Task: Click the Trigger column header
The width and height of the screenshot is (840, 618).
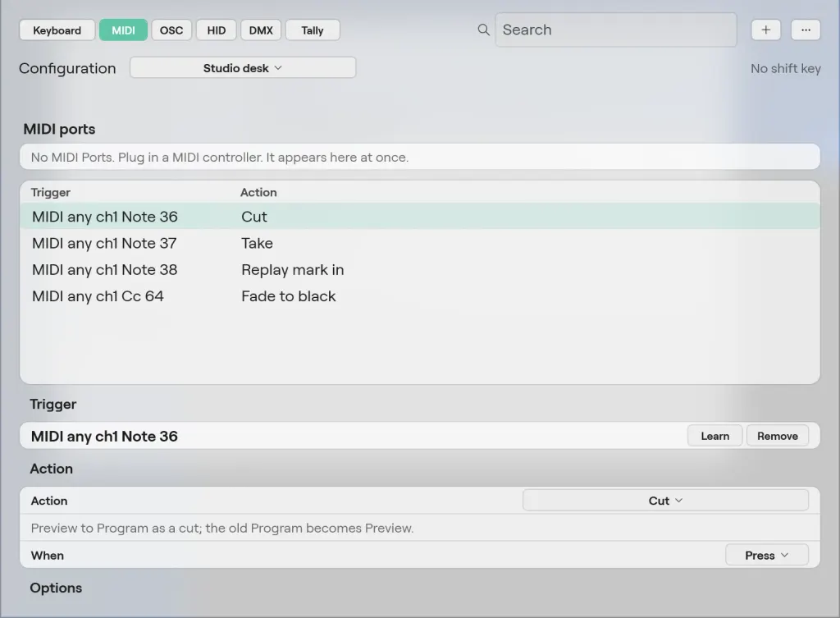Action: point(50,192)
